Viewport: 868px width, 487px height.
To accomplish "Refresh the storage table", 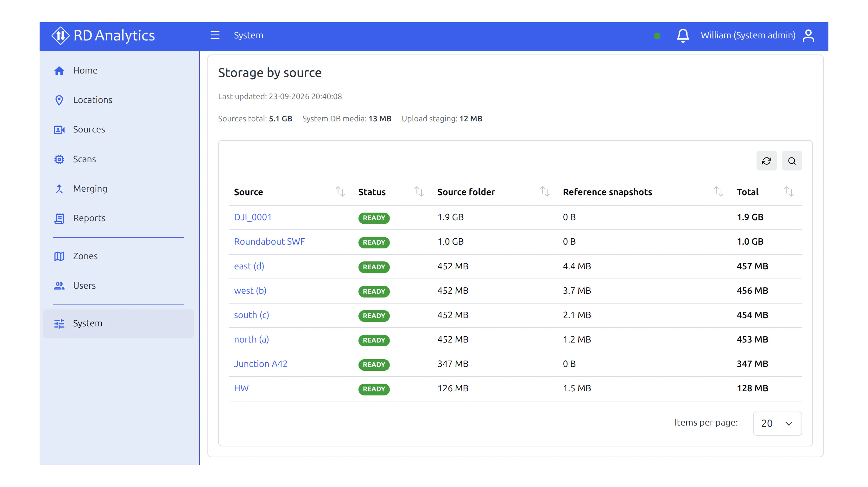I will [x=766, y=161].
